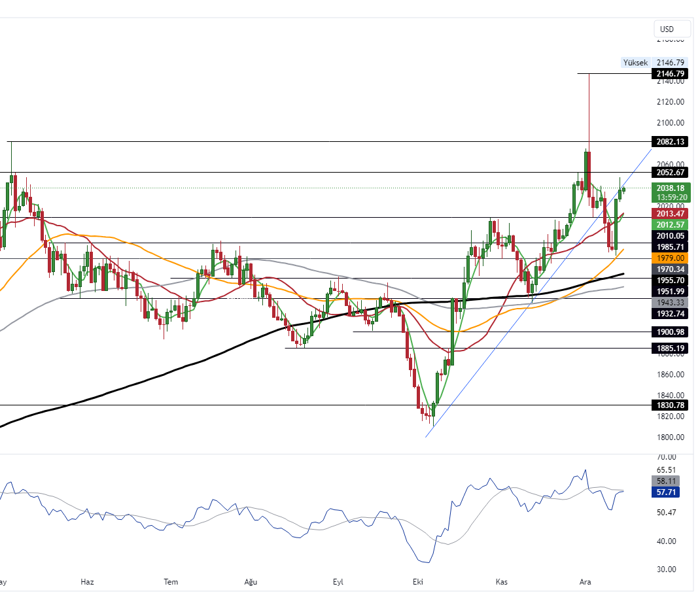The image size is (700, 614).
Task: Select the black 2146.79 horizontal line label
Action: click(x=671, y=74)
